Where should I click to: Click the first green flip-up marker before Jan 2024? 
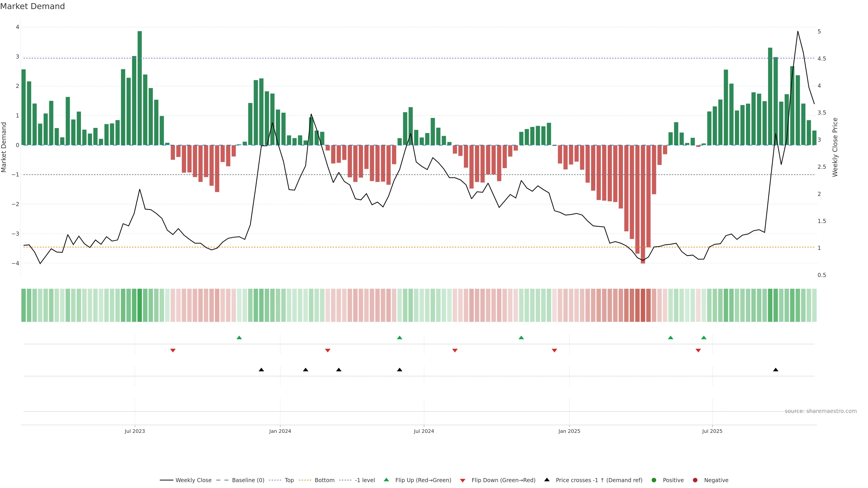tap(239, 338)
